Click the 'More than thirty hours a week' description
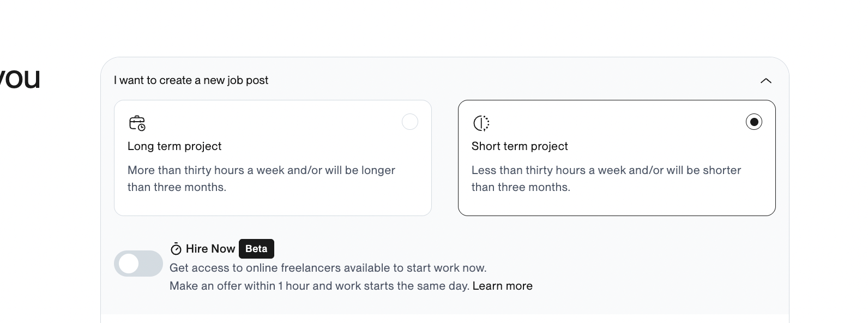Screen dimensions: 868x323 (x=261, y=178)
